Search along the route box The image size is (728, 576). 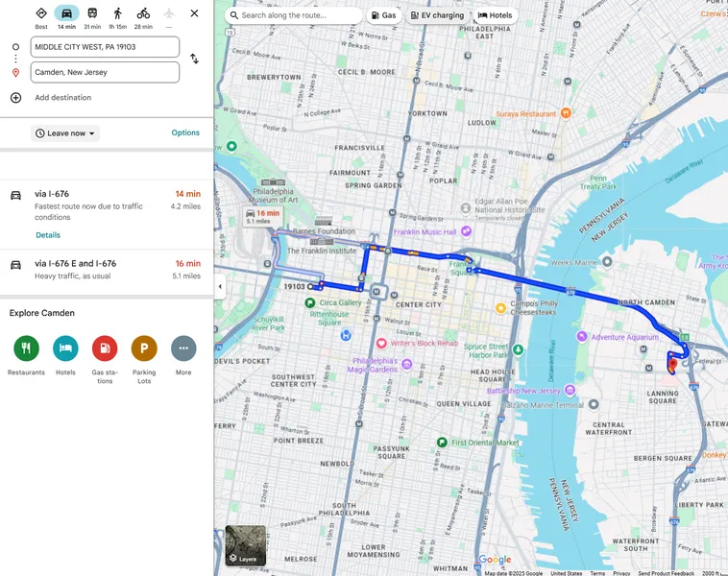pyautogui.click(x=294, y=15)
